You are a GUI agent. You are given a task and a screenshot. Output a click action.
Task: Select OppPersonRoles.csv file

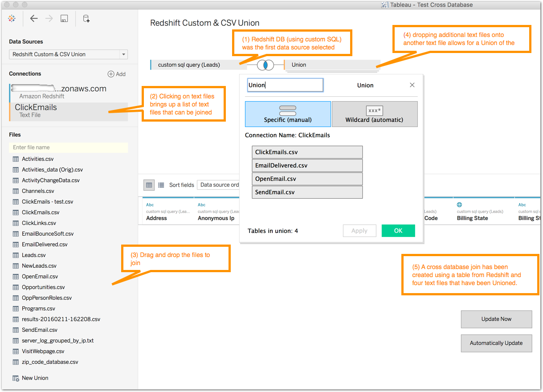point(47,298)
